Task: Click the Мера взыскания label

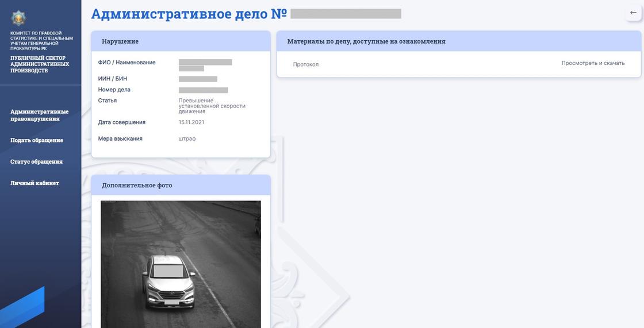Action: point(120,139)
